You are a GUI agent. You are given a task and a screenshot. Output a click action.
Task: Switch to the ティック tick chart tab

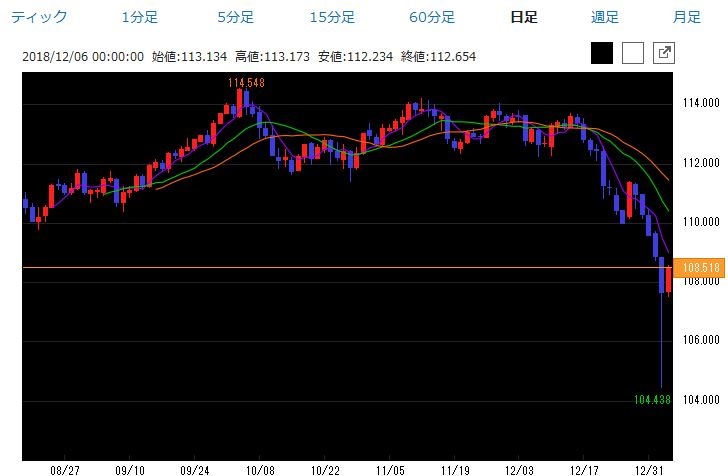point(39,17)
